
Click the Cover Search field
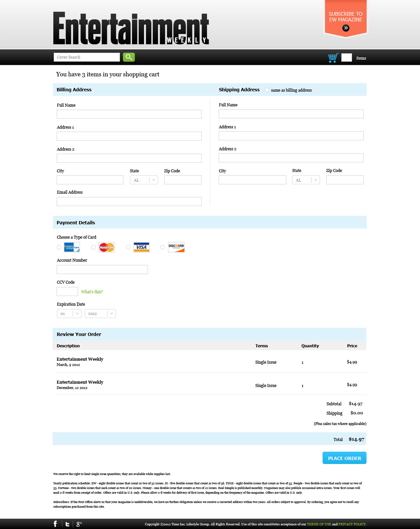tap(87, 57)
